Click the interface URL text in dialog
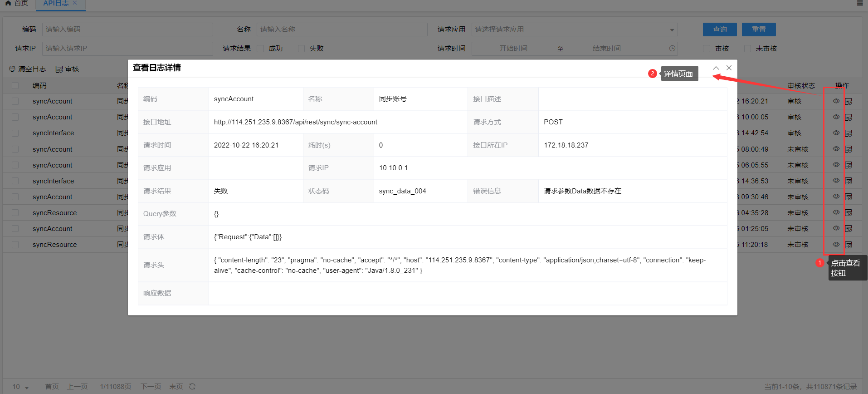 pyautogui.click(x=296, y=122)
